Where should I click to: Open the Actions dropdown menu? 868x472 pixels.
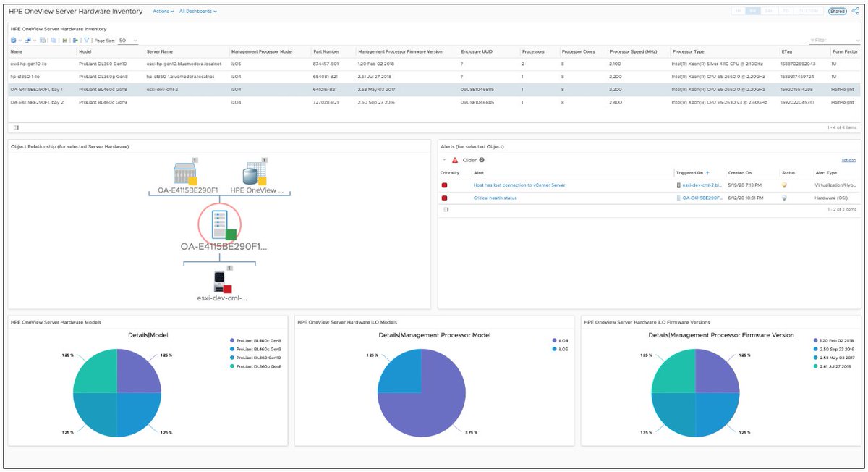click(163, 12)
